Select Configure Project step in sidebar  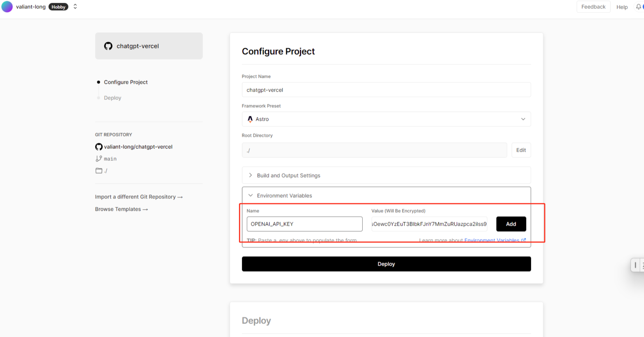(126, 82)
